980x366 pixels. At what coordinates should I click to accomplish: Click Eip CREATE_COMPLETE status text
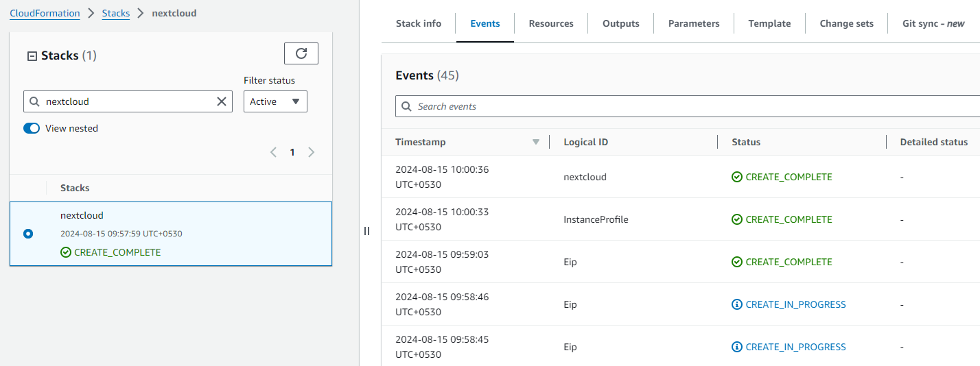point(789,262)
